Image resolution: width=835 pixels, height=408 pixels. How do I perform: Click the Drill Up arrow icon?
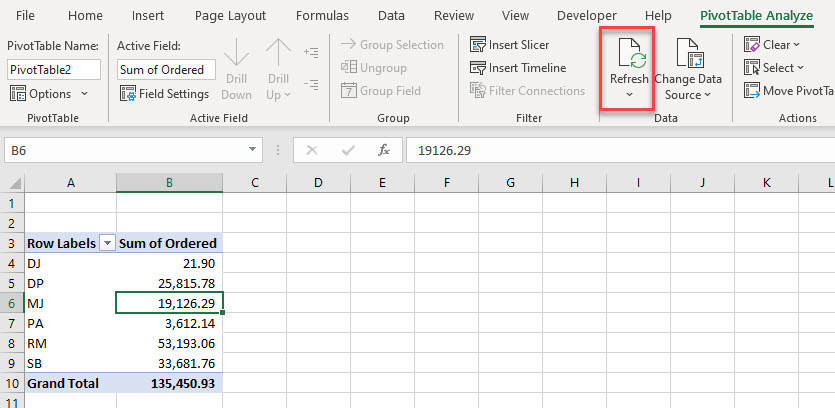tap(278, 56)
